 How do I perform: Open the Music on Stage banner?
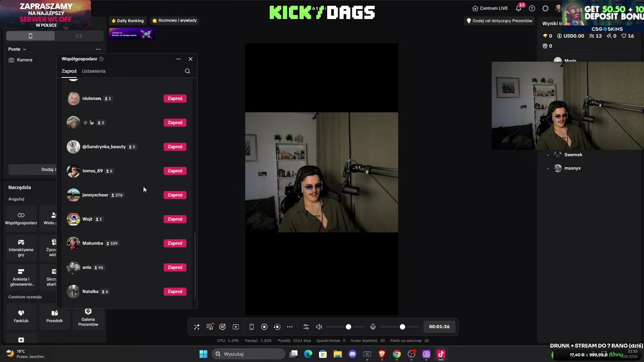[x=132, y=34]
